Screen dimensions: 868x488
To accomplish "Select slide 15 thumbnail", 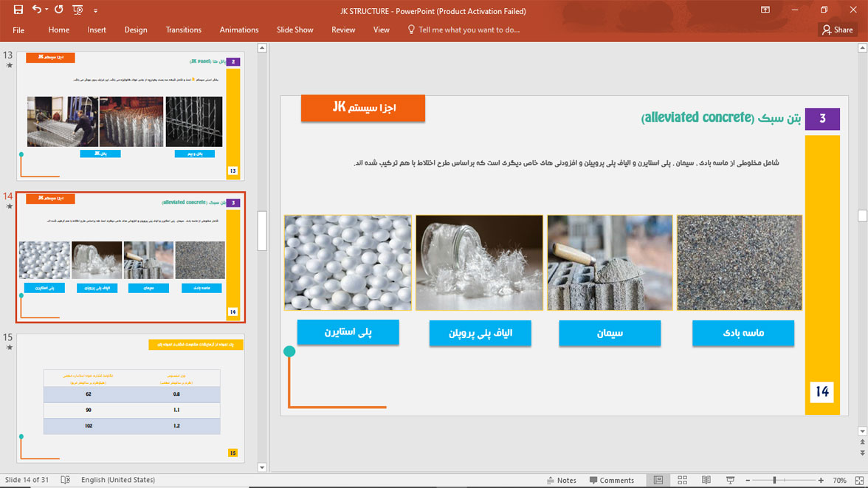I will click(130, 398).
